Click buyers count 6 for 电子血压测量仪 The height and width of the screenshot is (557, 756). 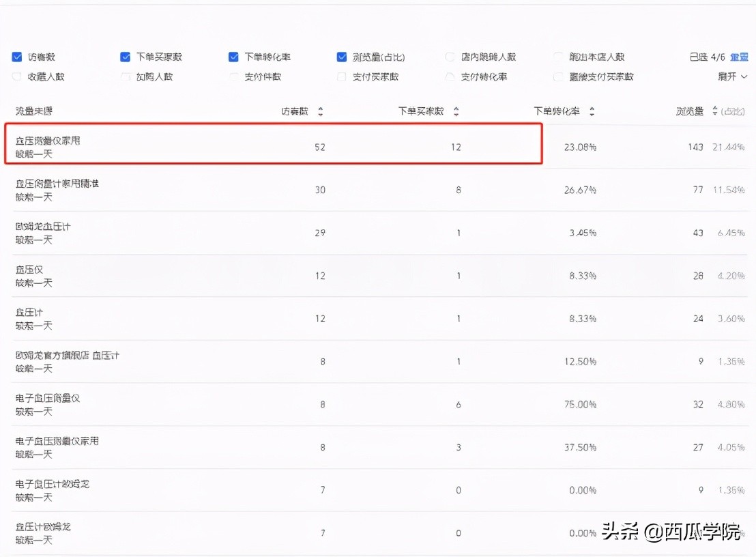click(x=459, y=405)
